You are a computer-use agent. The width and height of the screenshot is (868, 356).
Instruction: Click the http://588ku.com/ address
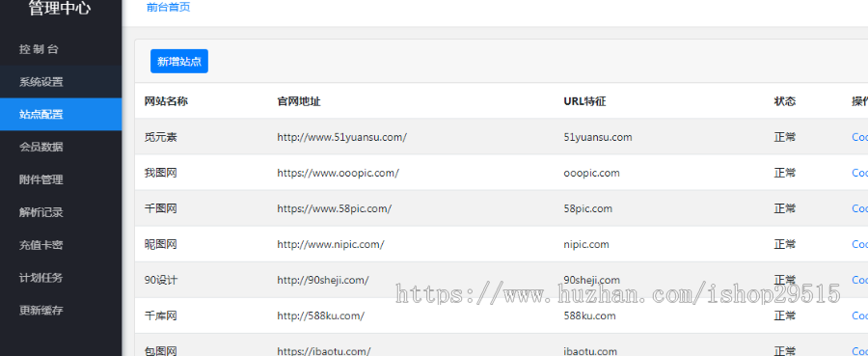(x=321, y=315)
